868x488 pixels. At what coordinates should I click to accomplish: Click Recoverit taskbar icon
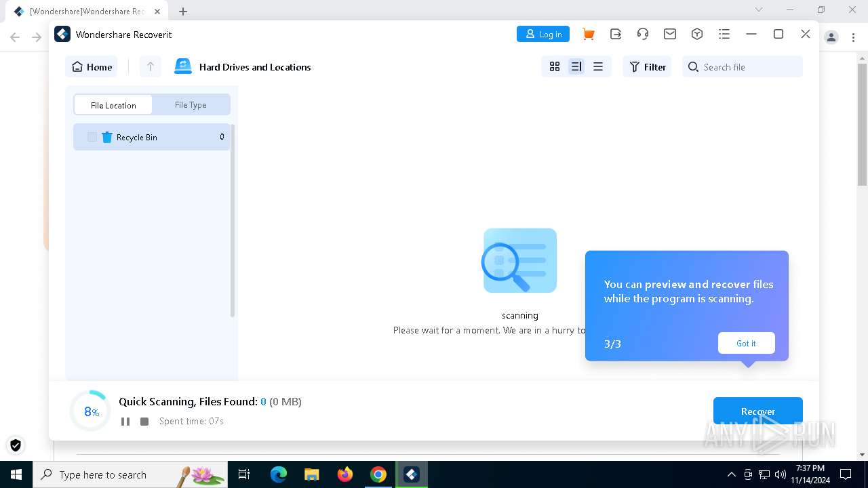412,474
